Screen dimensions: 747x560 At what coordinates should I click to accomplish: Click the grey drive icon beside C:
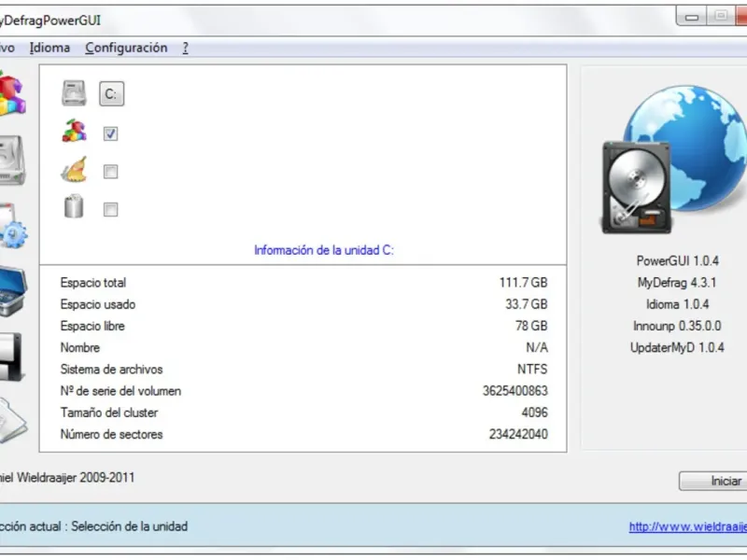pos(74,93)
